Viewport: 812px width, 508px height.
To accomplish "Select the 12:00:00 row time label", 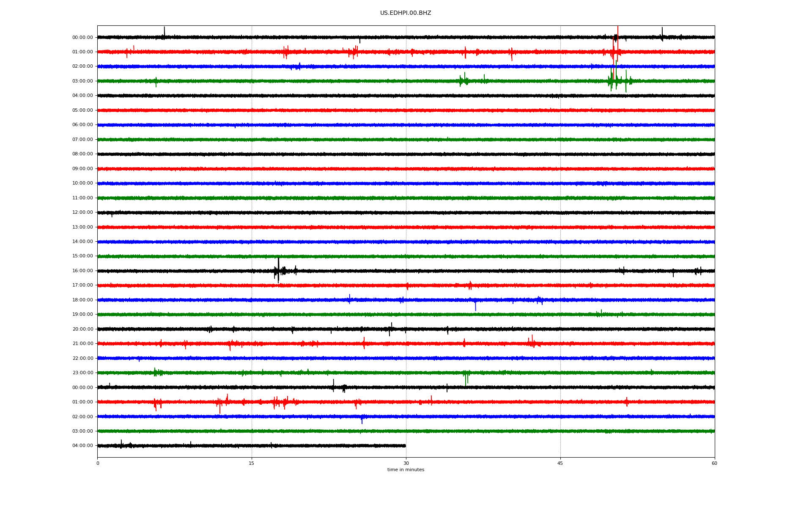I will click(82, 213).
